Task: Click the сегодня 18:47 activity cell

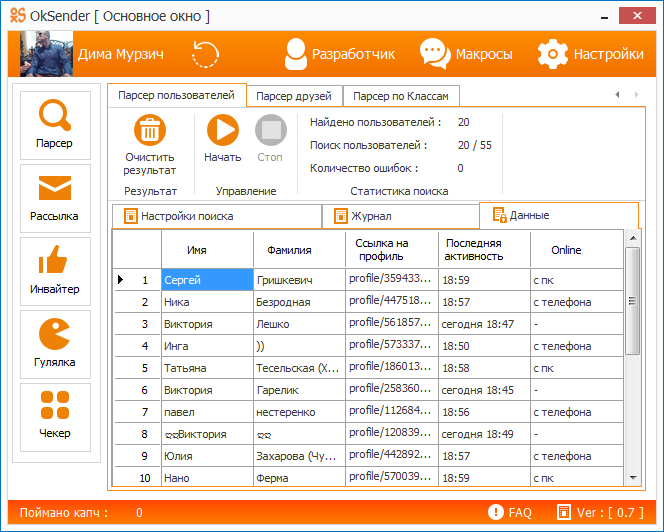Action: click(x=484, y=324)
